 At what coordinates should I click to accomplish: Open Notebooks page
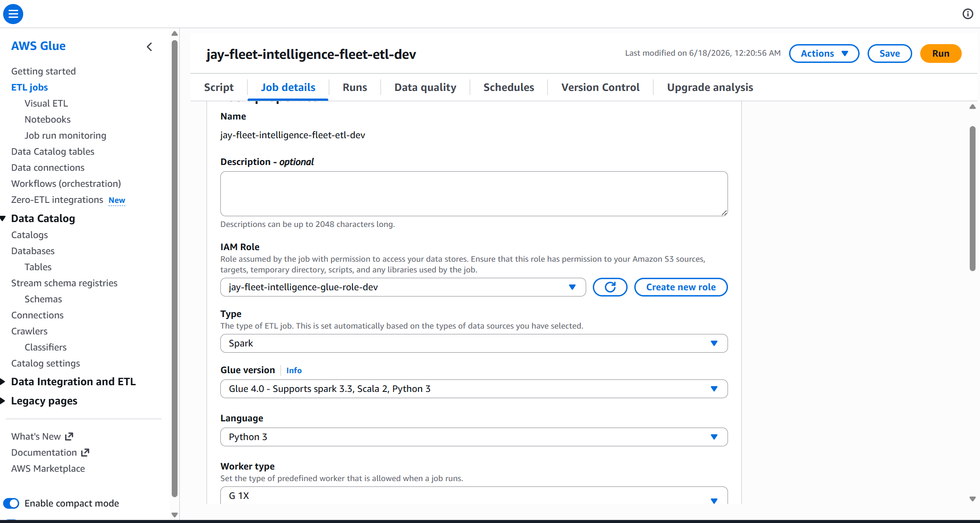click(47, 119)
